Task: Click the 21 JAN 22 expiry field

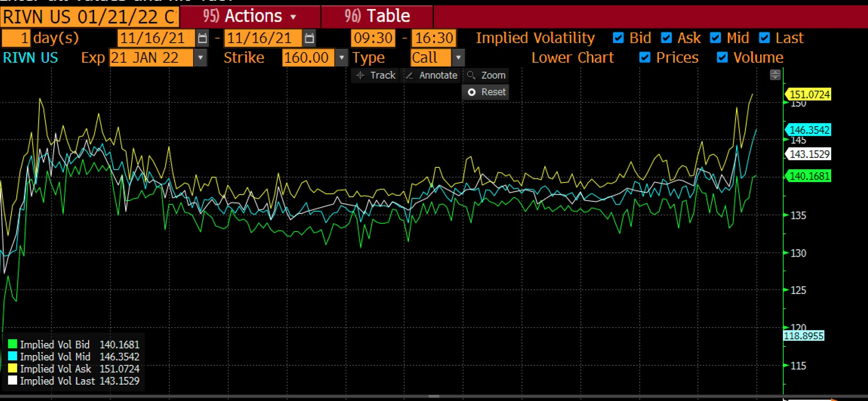Action: tap(151, 58)
